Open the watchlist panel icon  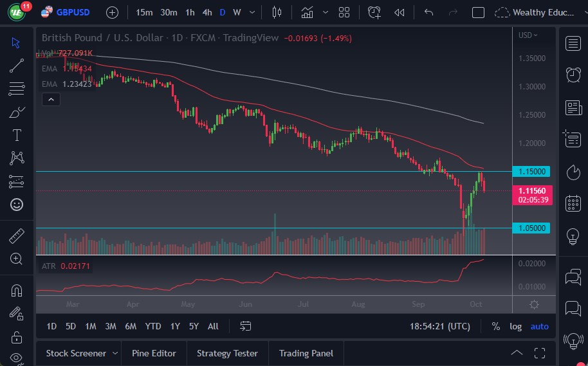click(x=573, y=43)
